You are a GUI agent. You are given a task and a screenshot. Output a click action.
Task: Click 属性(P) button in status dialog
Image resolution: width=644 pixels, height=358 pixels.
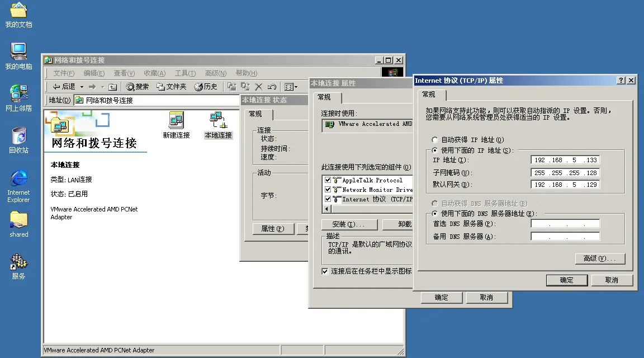tap(273, 229)
